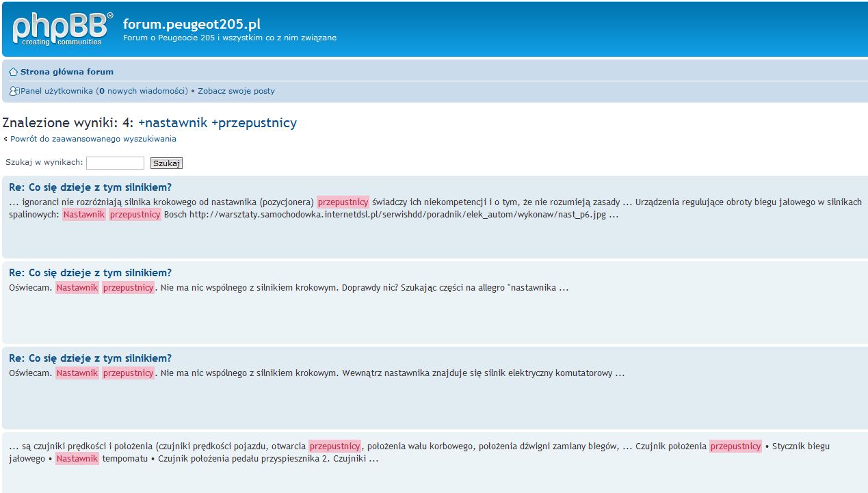This screenshot has width=868, height=493.
Task: Click highlighted Nastawnik before tempomatu
Action: (x=77, y=459)
